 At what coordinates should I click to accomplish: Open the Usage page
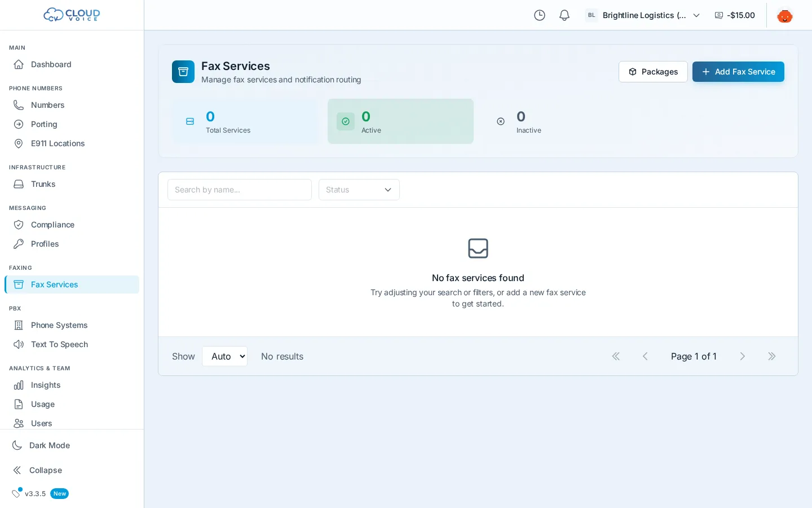pos(72,404)
